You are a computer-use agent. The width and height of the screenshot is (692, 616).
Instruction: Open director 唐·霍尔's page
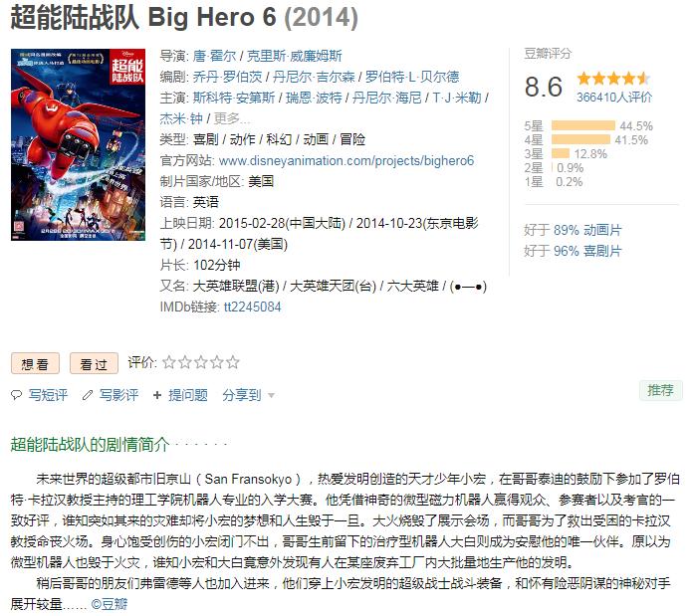[x=214, y=56]
